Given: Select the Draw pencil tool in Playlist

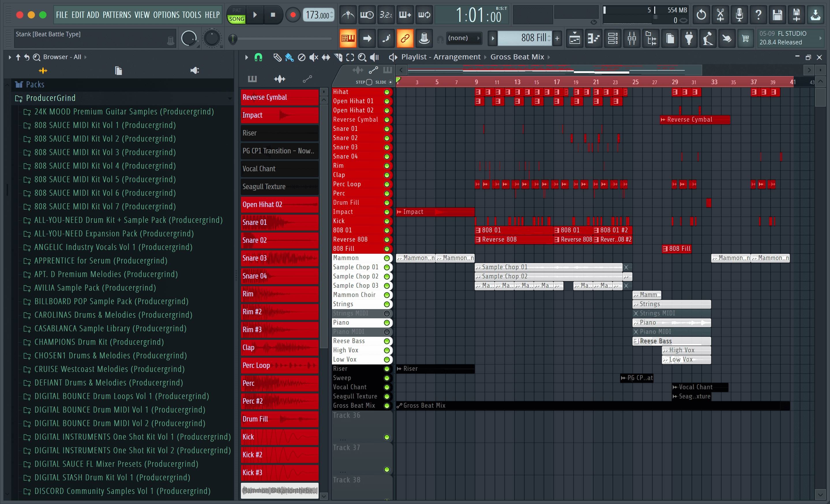Looking at the screenshot, I should (x=277, y=58).
